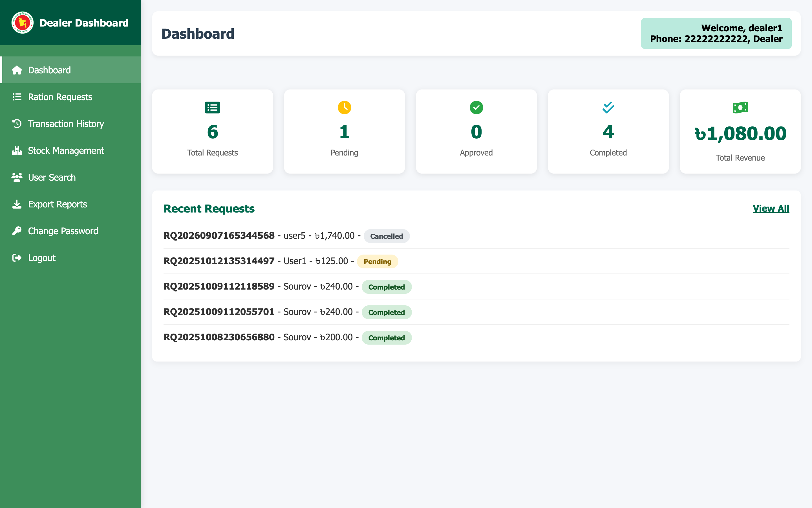Image resolution: width=812 pixels, height=508 pixels.
Task: Click the Pending status badge
Action: [378, 262]
